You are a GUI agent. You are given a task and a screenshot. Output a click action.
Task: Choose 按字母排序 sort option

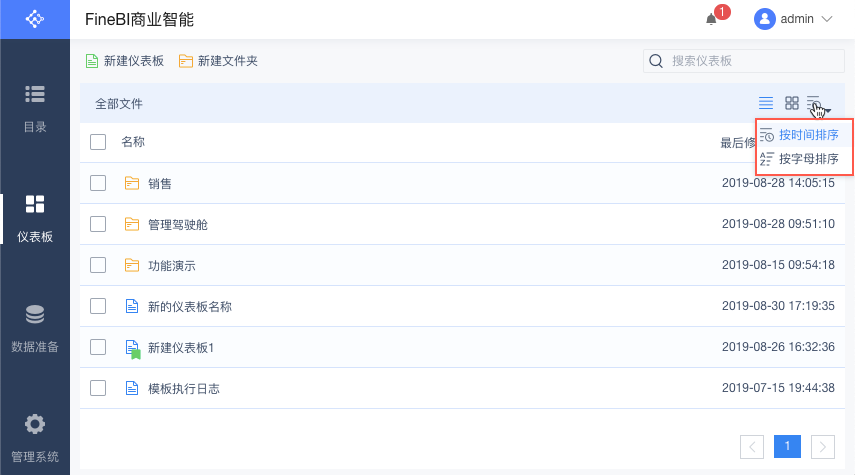tap(806, 159)
